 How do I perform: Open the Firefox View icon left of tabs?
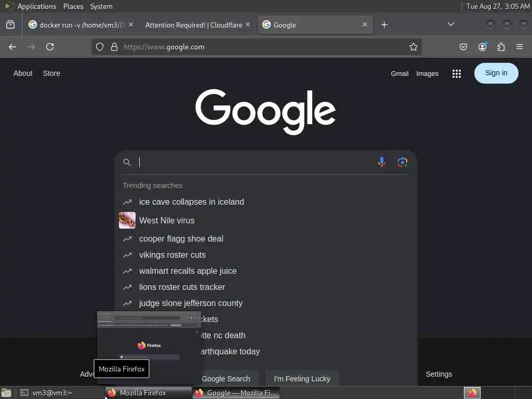click(x=10, y=24)
